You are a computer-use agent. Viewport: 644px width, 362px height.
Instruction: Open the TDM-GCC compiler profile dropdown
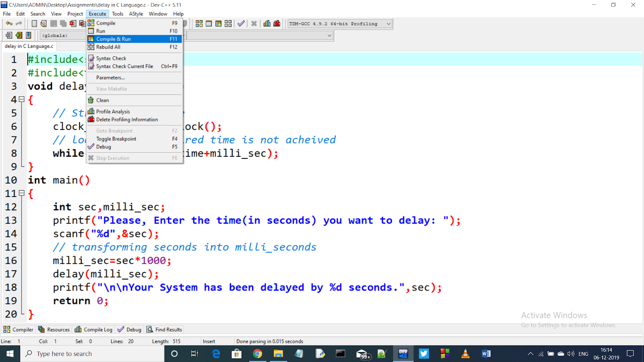coord(388,23)
